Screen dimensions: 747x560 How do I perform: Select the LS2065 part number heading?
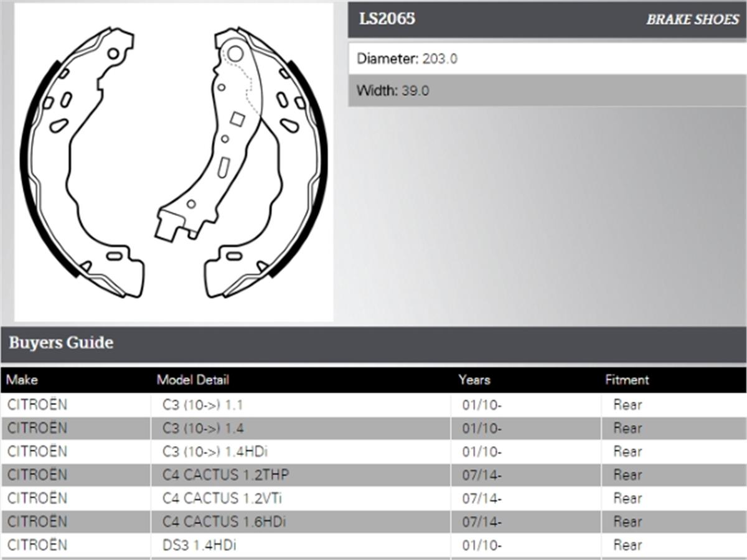pyautogui.click(x=387, y=19)
